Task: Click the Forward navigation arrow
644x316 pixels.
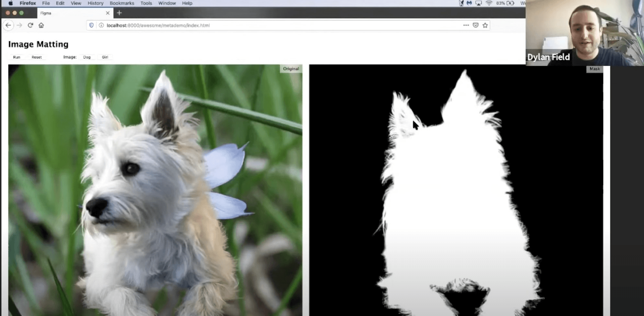Action: (19, 25)
